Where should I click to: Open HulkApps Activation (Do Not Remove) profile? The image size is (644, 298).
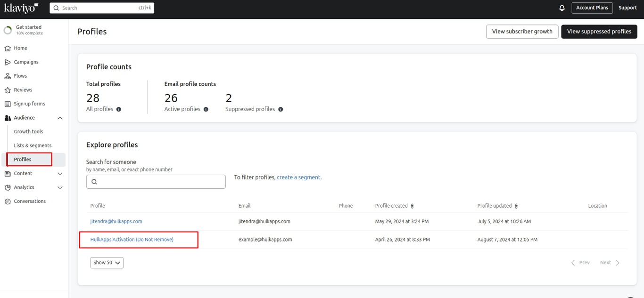click(x=132, y=240)
